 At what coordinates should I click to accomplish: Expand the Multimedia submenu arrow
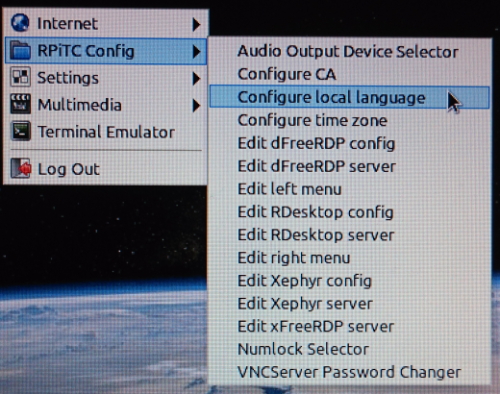pos(196,106)
